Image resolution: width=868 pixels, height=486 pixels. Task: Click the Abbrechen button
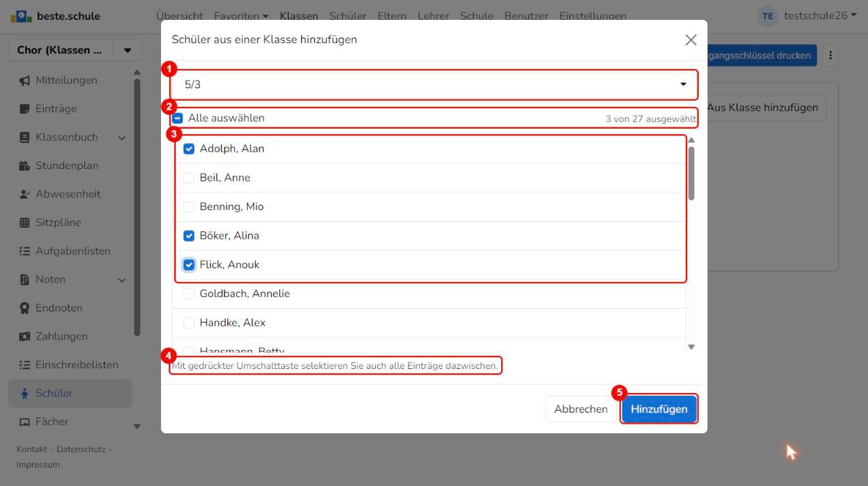point(581,409)
